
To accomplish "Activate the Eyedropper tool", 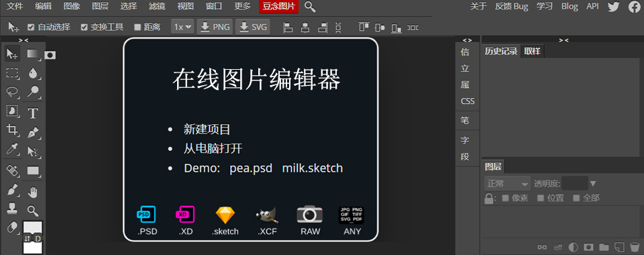I will pyautogui.click(x=12, y=150).
